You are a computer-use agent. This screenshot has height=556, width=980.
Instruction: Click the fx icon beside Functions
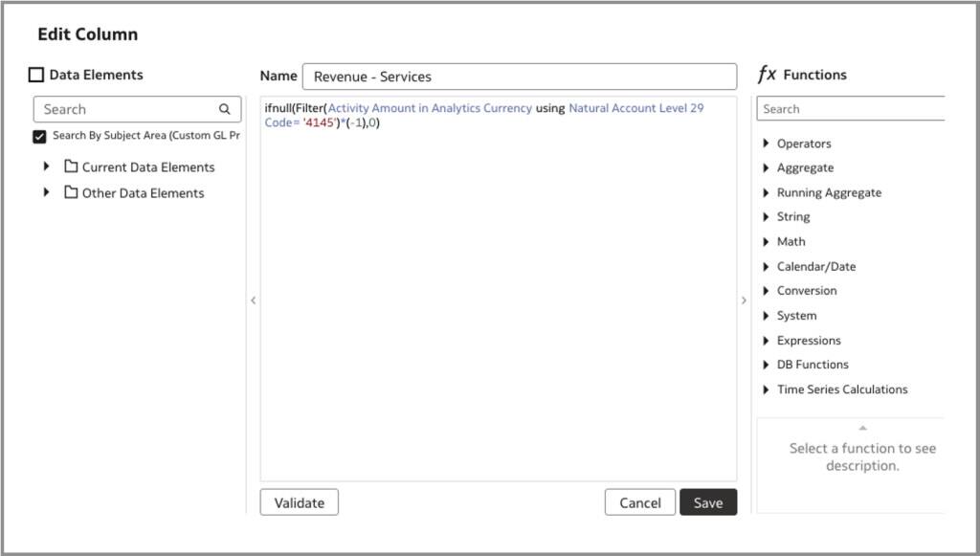[x=767, y=74]
